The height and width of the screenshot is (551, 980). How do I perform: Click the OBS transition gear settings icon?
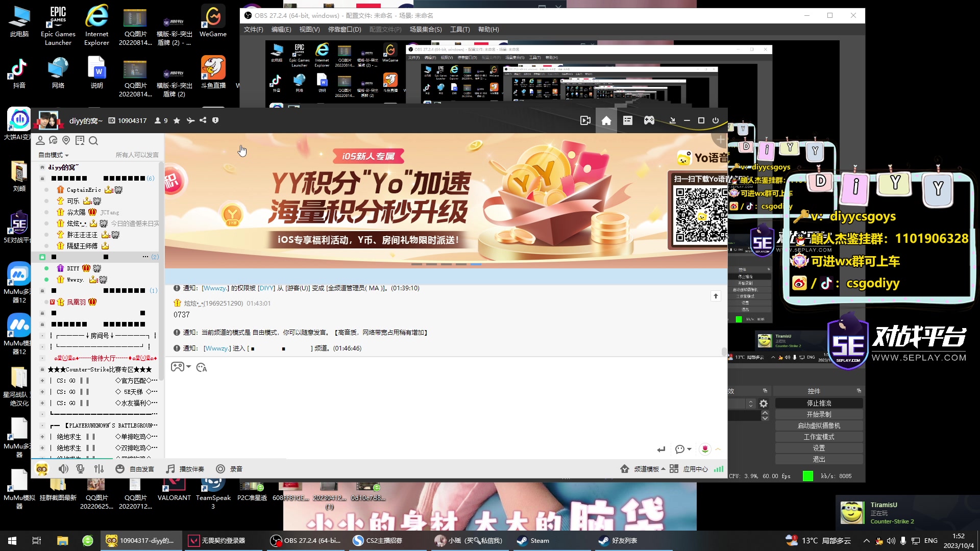764,404
